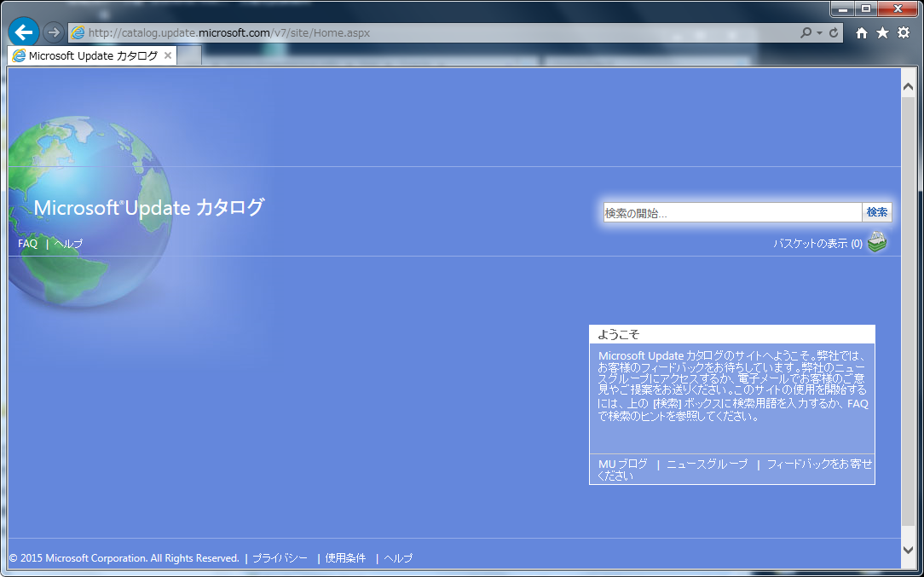Click the green basket icon
Screen dimensions: 924x577
click(877, 243)
